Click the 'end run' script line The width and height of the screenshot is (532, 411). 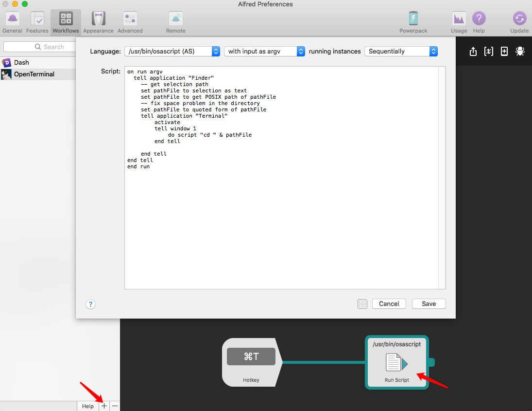pos(138,166)
